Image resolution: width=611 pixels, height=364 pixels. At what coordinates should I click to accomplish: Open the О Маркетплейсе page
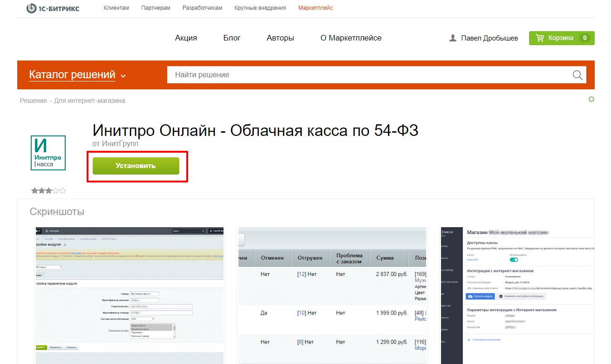(x=351, y=38)
